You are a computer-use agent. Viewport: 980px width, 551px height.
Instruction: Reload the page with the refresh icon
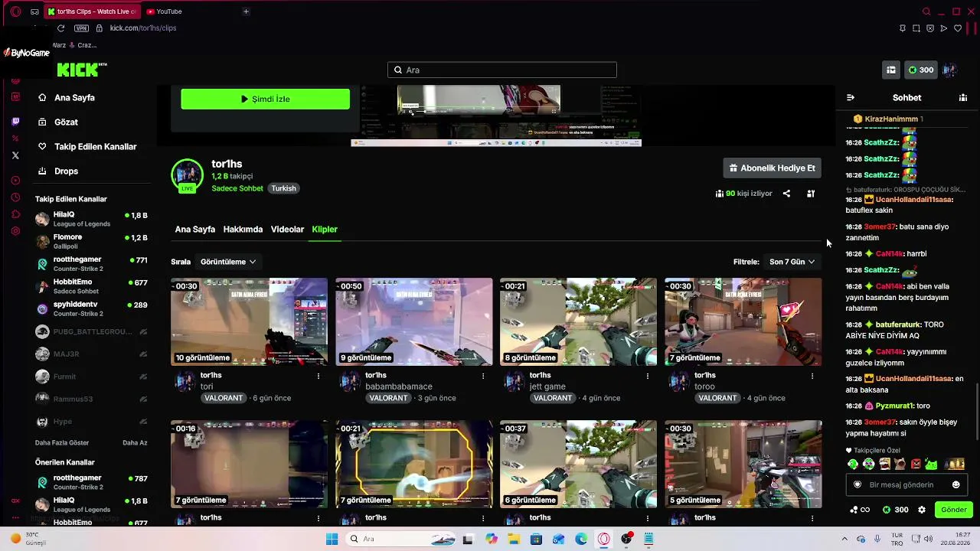(60, 28)
